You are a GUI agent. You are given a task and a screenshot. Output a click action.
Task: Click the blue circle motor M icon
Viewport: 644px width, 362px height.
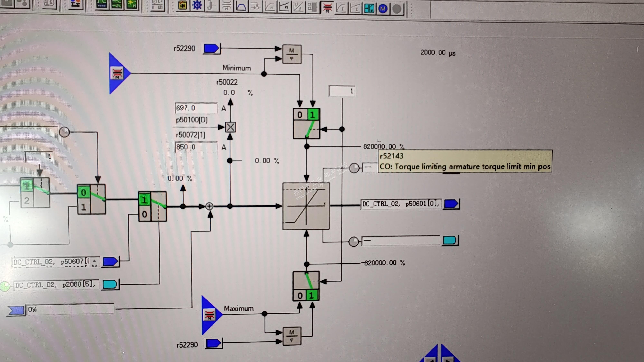pyautogui.click(x=383, y=9)
